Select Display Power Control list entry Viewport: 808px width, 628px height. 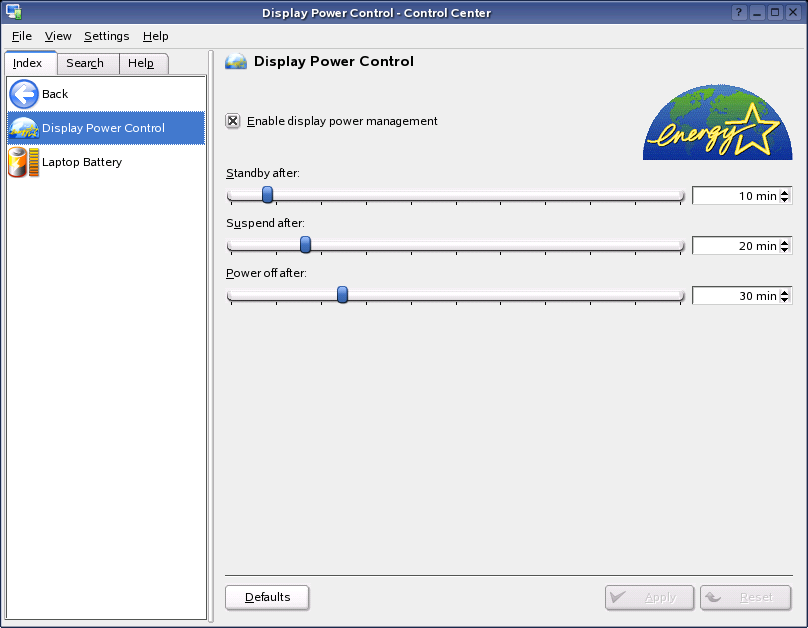click(106, 128)
